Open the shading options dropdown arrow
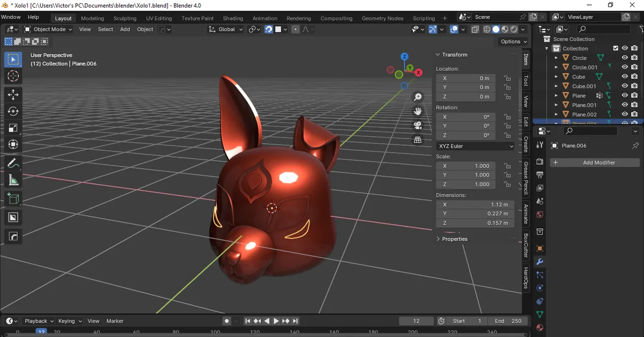644x337 pixels. click(523, 29)
